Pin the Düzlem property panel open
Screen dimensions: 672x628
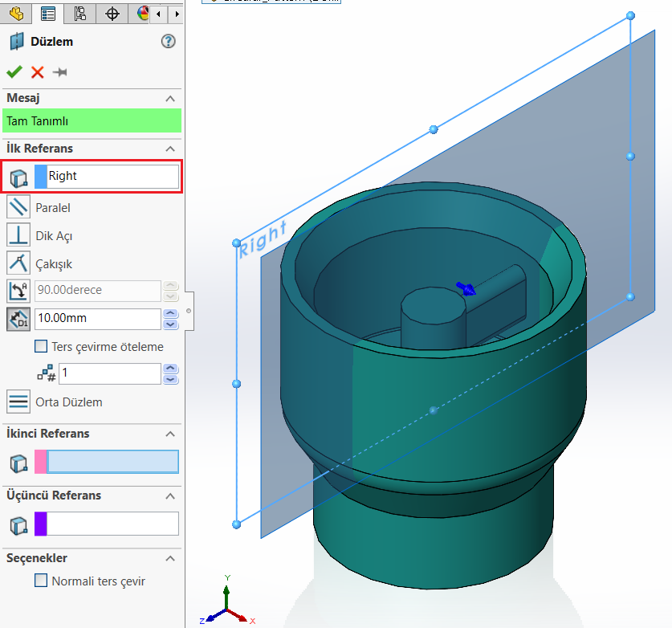[x=59, y=72]
